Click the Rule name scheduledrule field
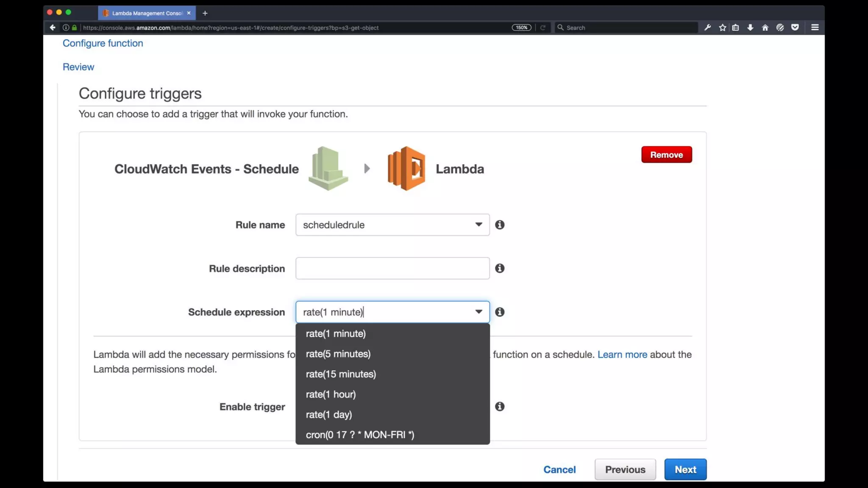This screenshot has height=488, width=868. point(392,225)
